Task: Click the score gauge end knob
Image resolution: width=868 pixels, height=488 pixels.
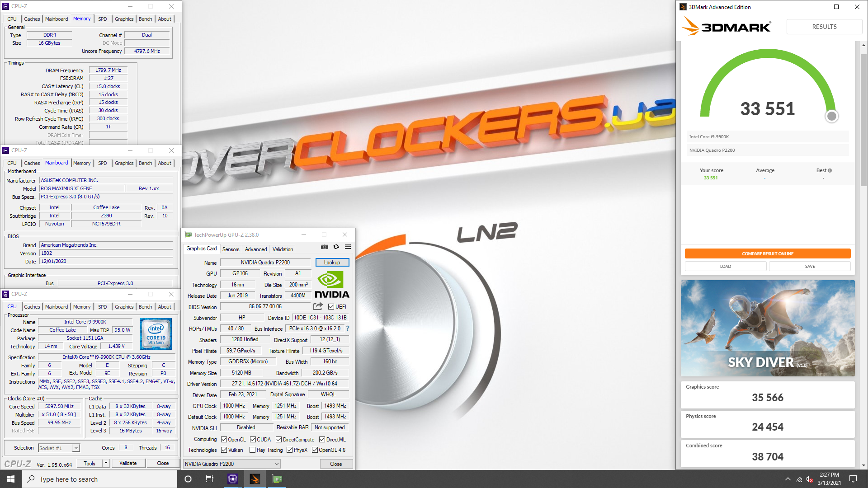Action: [831, 116]
